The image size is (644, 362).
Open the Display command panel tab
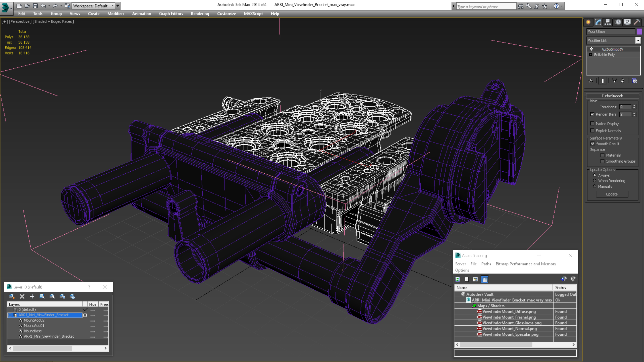coord(627,22)
